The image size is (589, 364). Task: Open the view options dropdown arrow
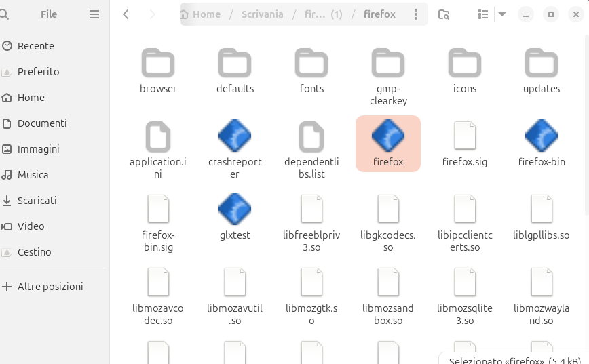[x=502, y=14]
